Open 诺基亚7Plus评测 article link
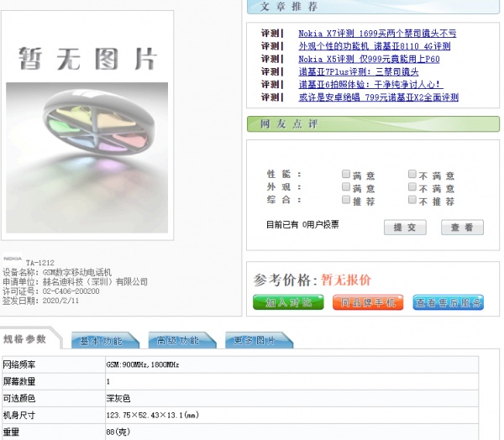The width and height of the screenshot is (504, 440). (x=359, y=71)
